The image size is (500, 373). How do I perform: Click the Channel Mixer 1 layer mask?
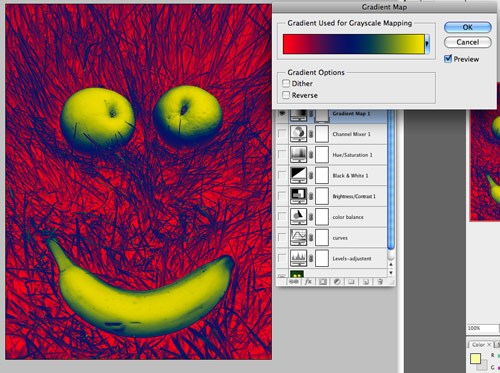[x=322, y=134]
